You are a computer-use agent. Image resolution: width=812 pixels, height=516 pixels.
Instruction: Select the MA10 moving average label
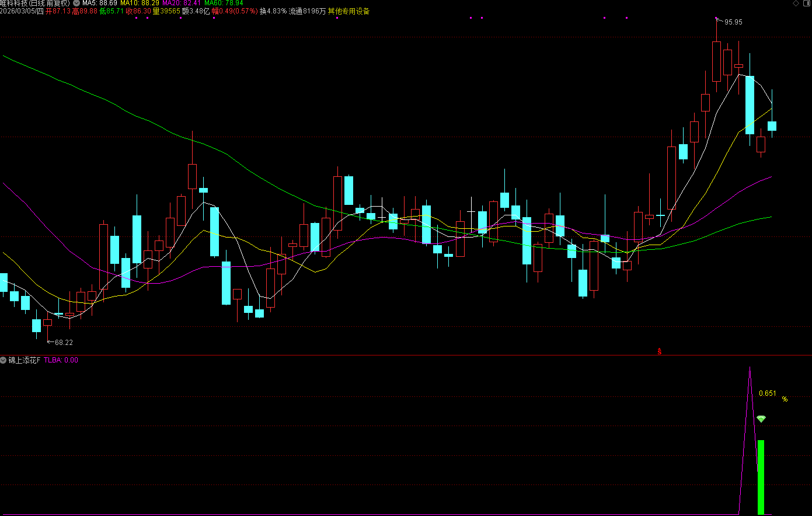point(140,4)
